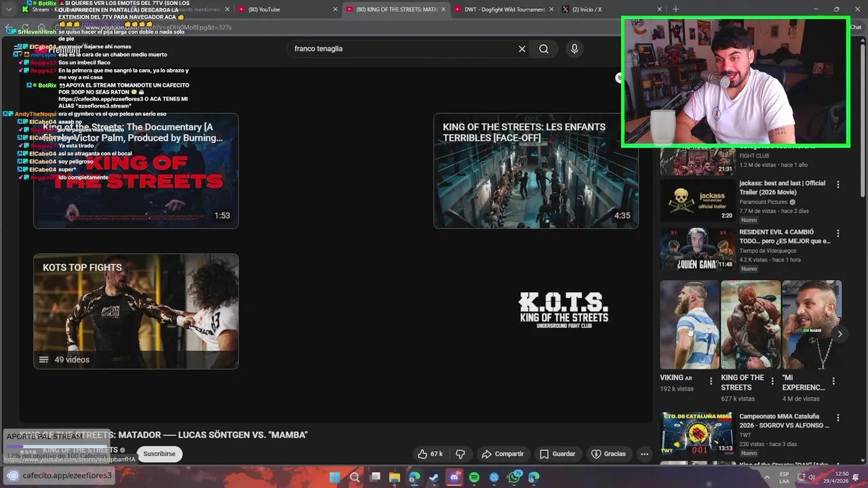
Task: Switch to the (80) YouTube tab
Action: [x=288, y=9]
